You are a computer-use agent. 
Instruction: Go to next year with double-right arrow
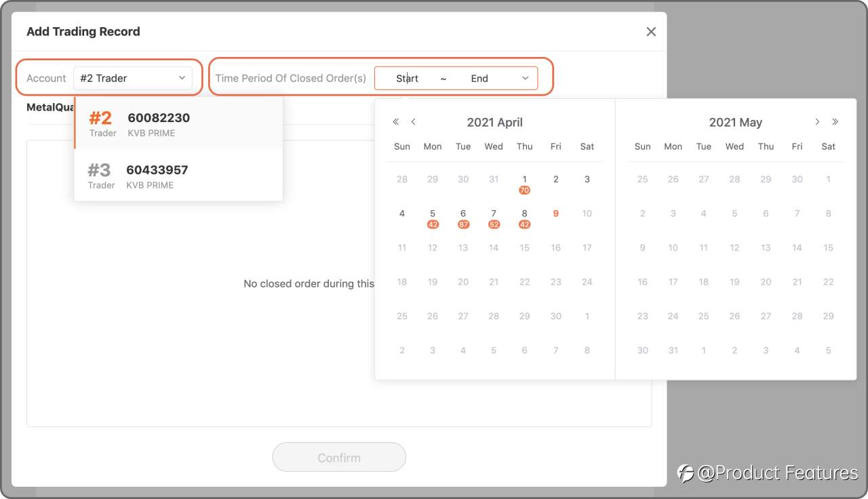click(x=835, y=122)
